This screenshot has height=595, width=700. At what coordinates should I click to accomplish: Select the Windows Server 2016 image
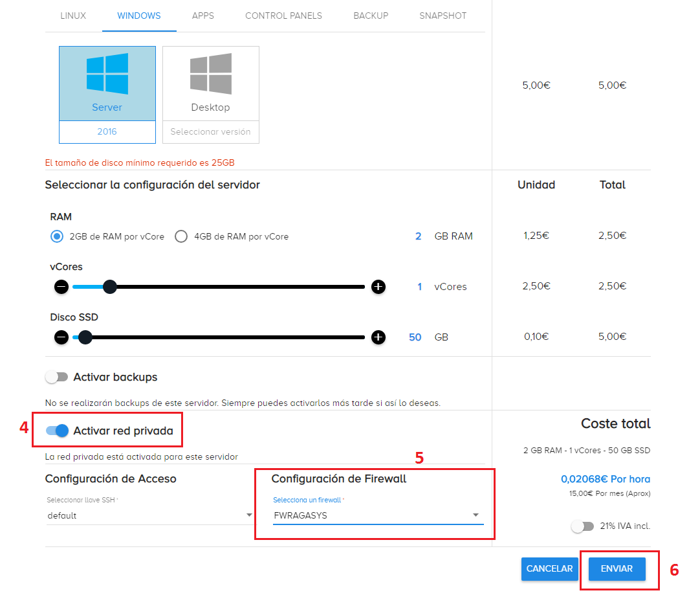point(107,84)
